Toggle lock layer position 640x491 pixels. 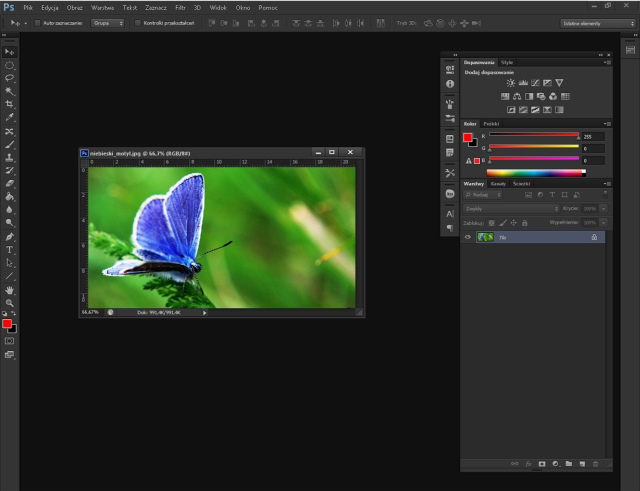click(x=514, y=223)
